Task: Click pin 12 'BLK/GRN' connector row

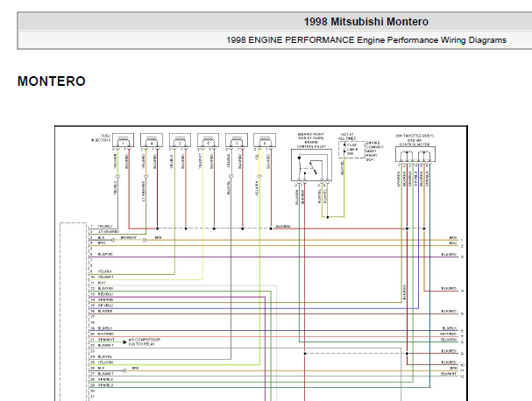Action: pyautogui.click(x=102, y=288)
